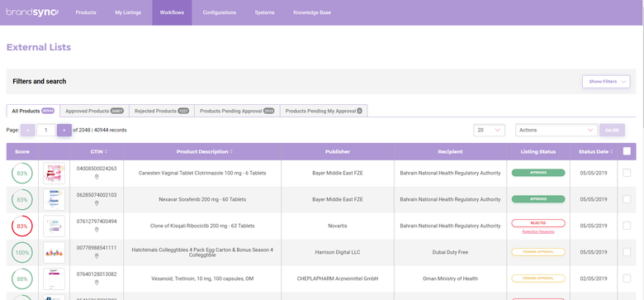
Task: Open the Actions dropdown
Action: pyautogui.click(x=556, y=130)
